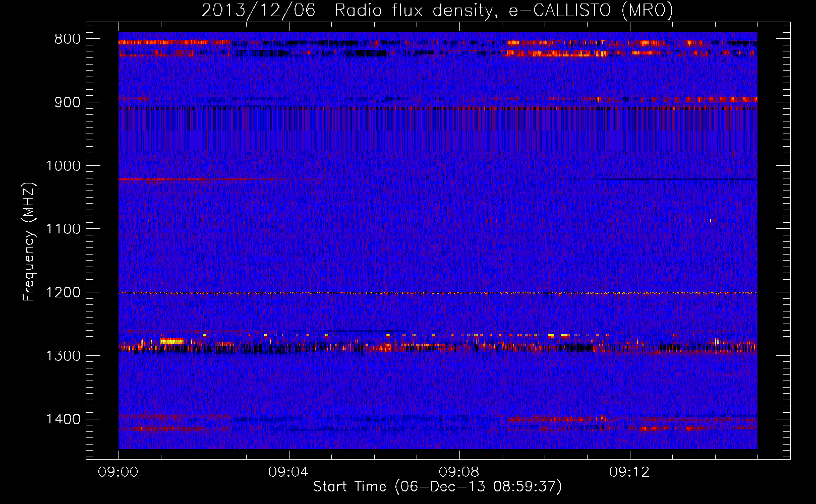This screenshot has height=504, width=816.
Task: Click the 'Start Time (06-Dec-13 08:59:37)' label
Action: 437,487
